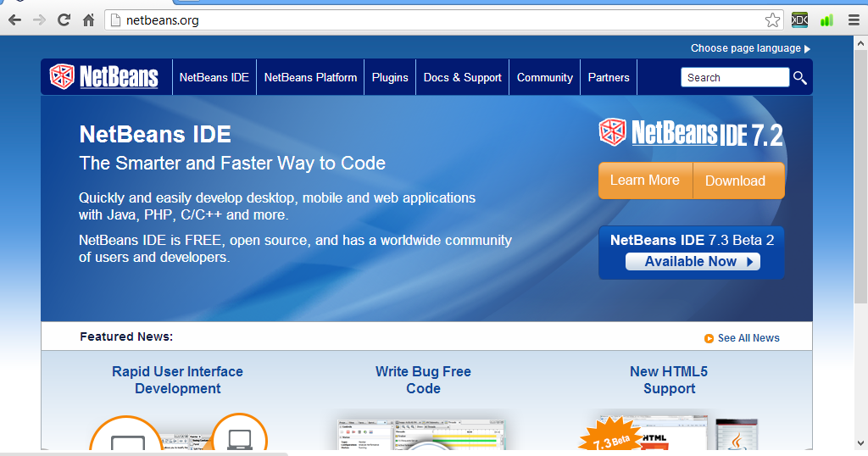The image size is (868, 456).
Task: Open the Docs & Support menu
Action: [462, 77]
